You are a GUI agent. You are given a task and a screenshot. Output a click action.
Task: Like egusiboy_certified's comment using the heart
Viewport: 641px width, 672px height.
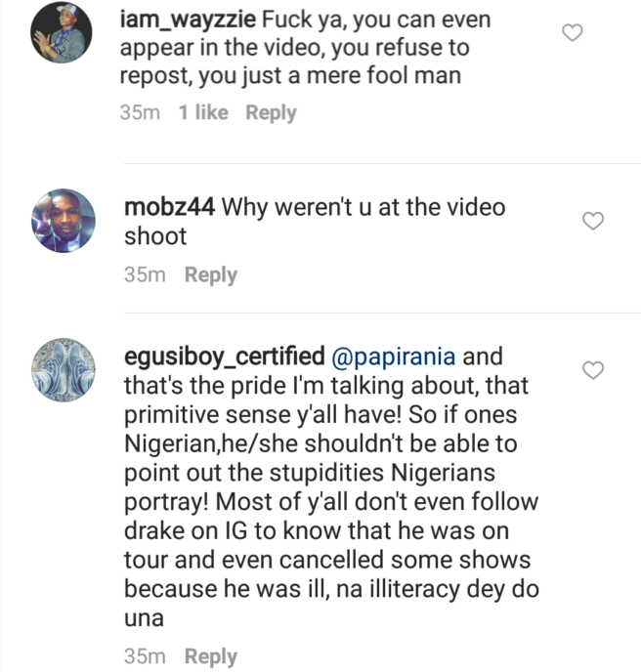point(593,370)
